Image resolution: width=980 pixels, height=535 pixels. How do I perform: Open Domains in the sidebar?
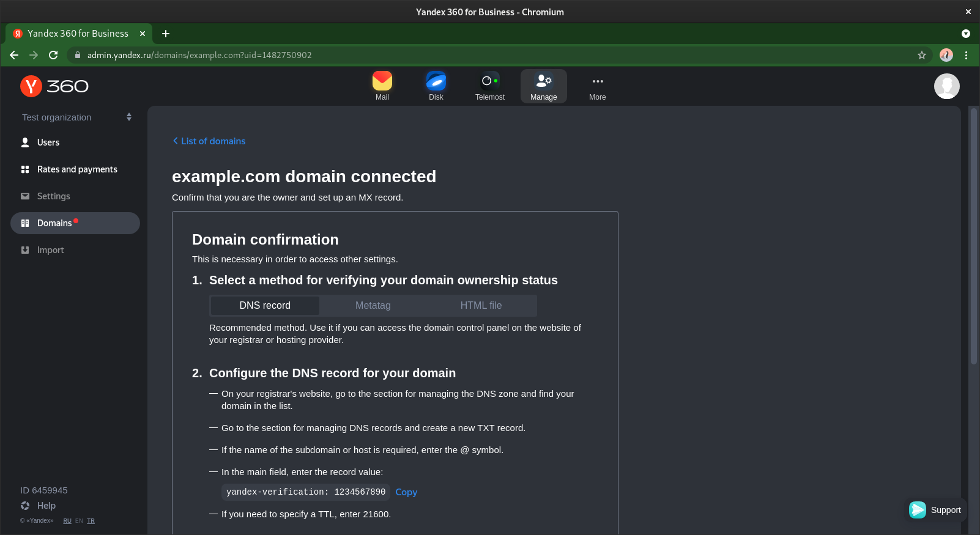(x=75, y=223)
